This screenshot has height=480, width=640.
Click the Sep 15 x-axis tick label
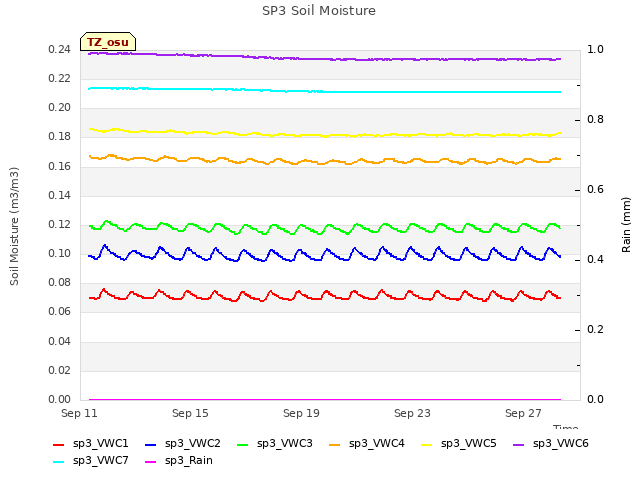click(x=190, y=413)
